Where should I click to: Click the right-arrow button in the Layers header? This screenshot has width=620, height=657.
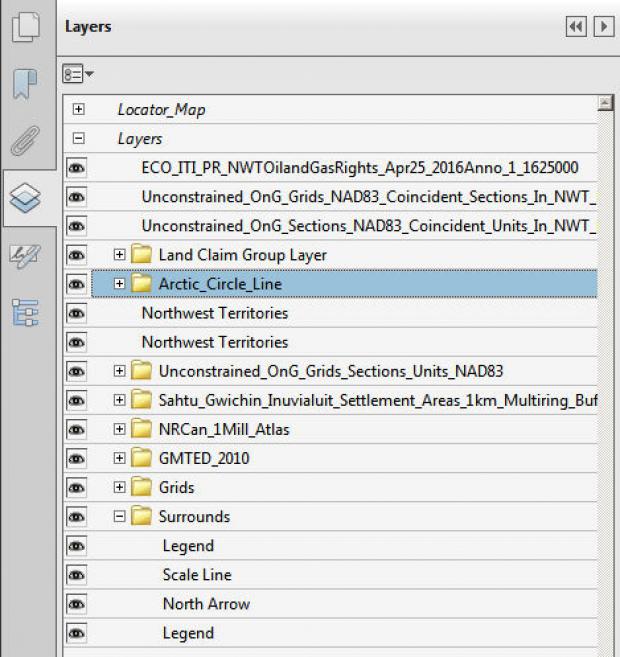point(604,27)
